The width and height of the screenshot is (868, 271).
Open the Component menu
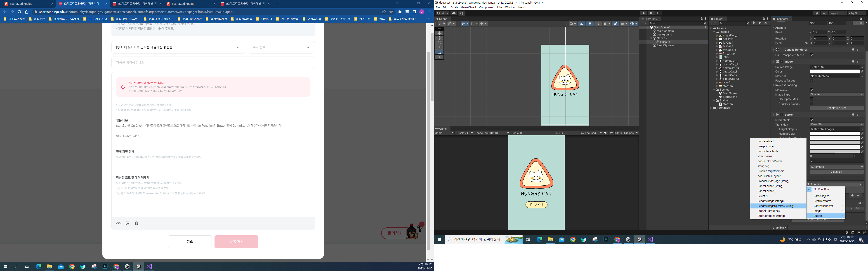486,7
